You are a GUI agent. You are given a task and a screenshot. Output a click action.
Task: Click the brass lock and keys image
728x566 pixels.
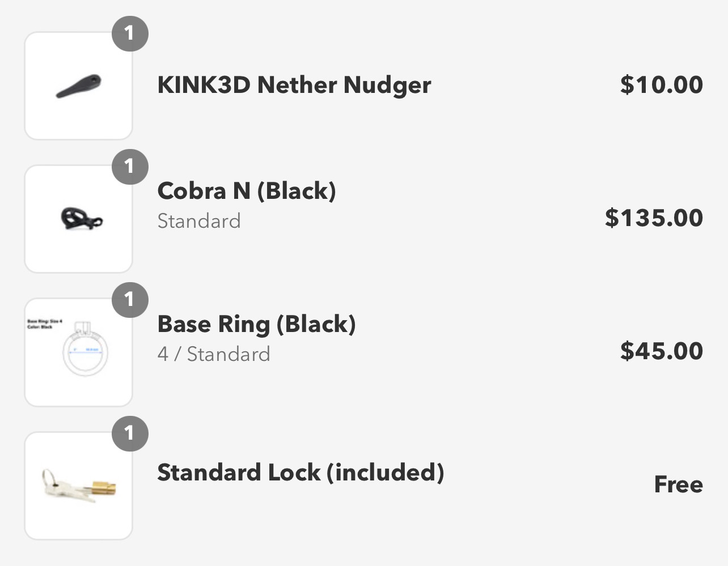(79, 486)
